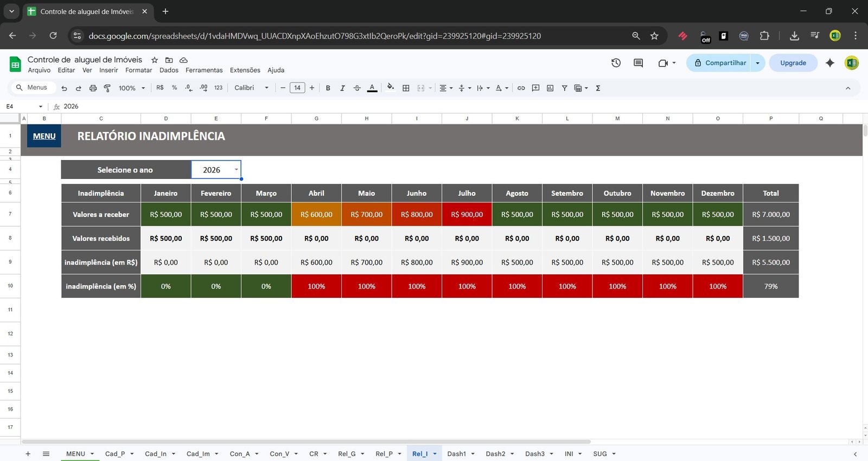This screenshot has width=868, height=461.
Task: Open the Dados menu
Action: click(x=169, y=70)
